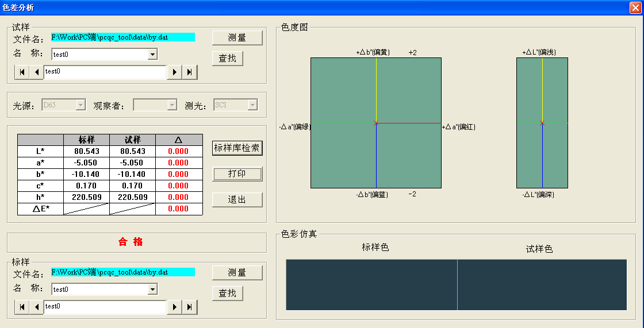Open the 观察者 dropdown
The width and height of the screenshot is (644, 328).
pyautogui.click(x=172, y=105)
